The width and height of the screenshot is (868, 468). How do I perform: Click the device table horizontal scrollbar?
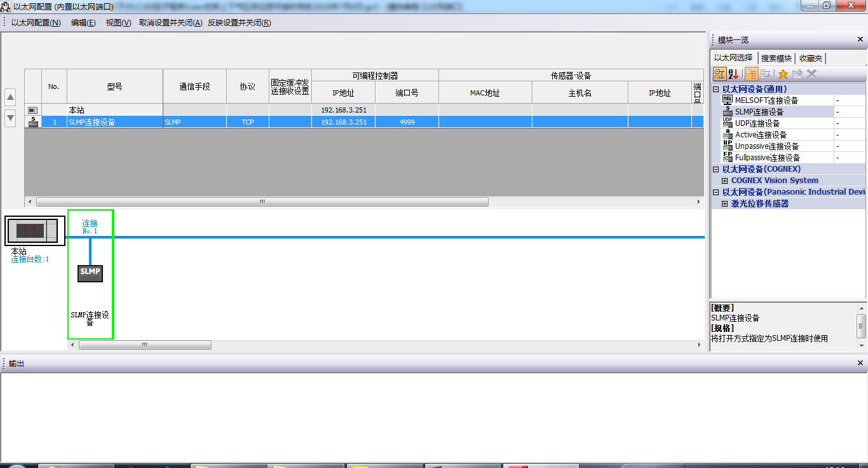pyautogui.click(x=262, y=202)
